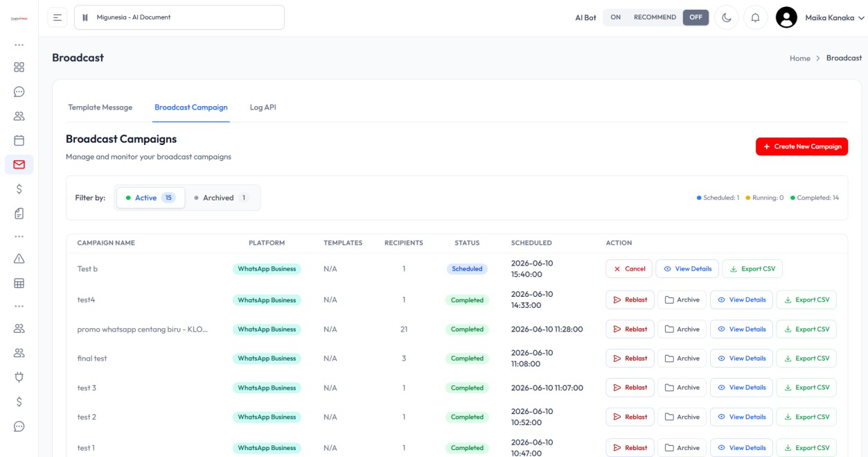Image resolution: width=868 pixels, height=457 pixels.
Task: Switch to the Template Message tab
Action: coord(100,107)
